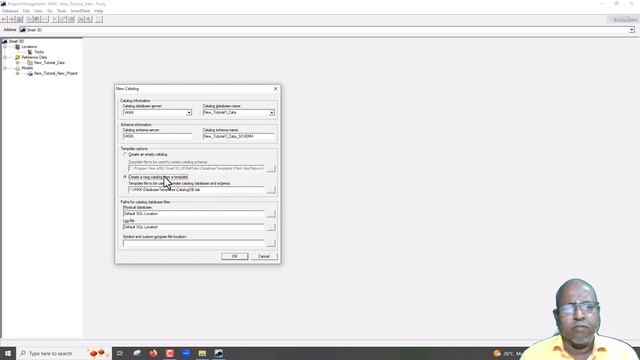This screenshot has width=640, height=360.
Task: Click the Delete X toolbar button
Action: pyautogui.click(x=55, y=19)
